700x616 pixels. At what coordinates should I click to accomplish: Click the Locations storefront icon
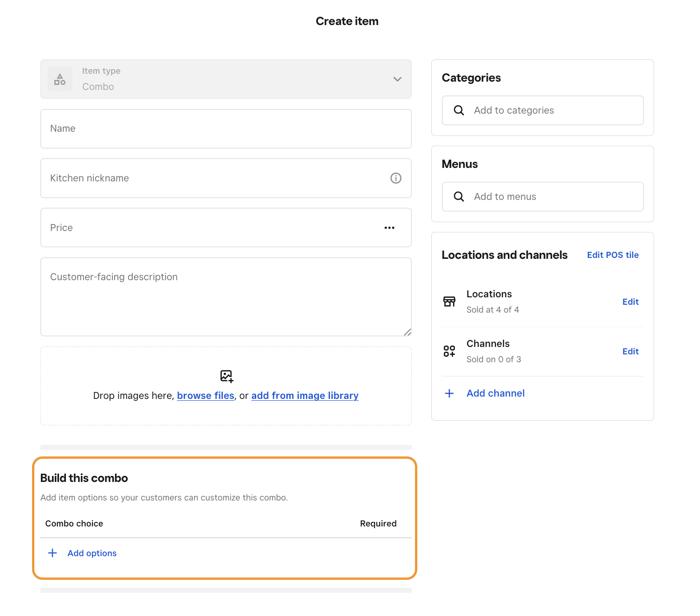(449, 302)
